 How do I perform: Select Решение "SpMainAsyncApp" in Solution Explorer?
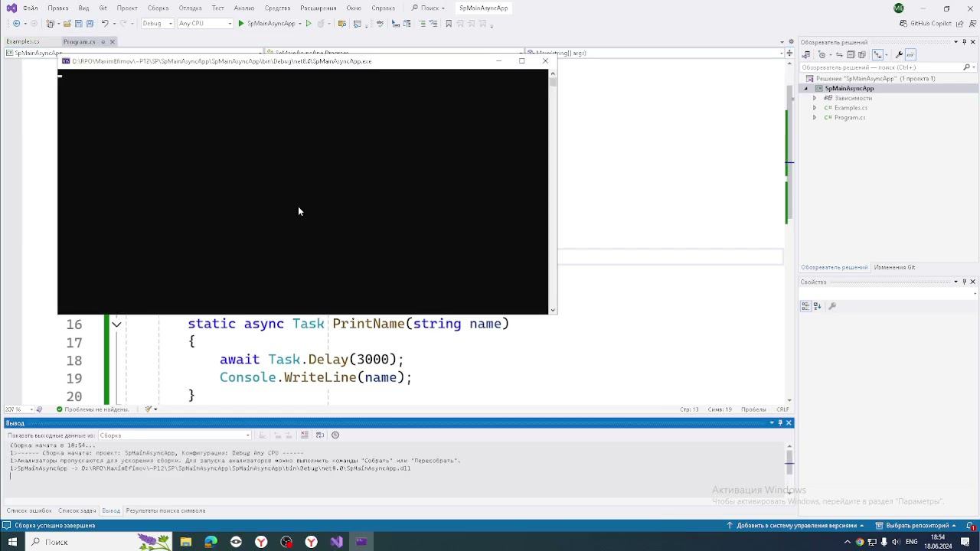(x=875, y=79)
